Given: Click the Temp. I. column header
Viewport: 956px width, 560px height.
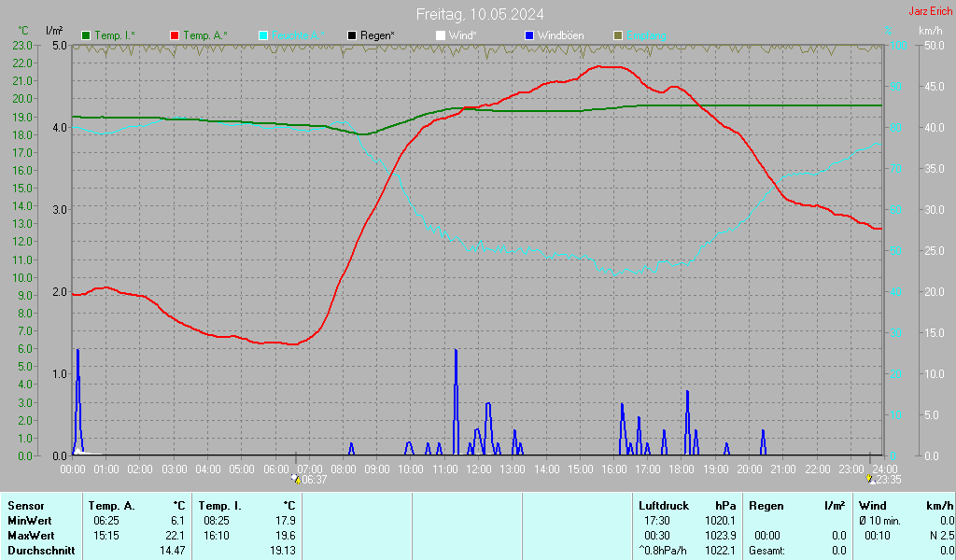Looking at the screenshot, I should (220, 506).
